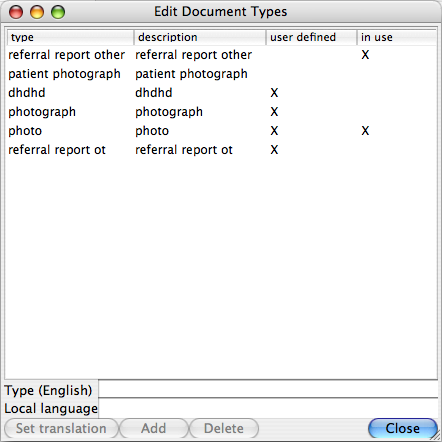Click the user defined X for dhdhd
This screenshot has width=442, height=442.
point(274,93)
